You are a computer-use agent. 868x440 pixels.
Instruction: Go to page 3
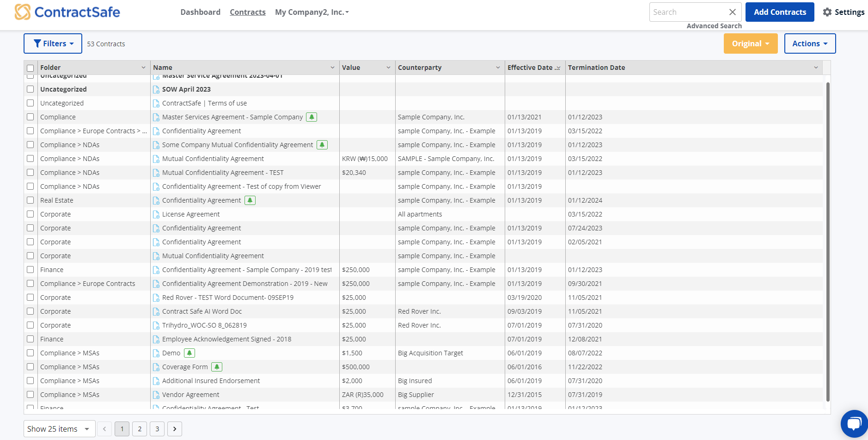pyautogui.click(x=157, y=429)
